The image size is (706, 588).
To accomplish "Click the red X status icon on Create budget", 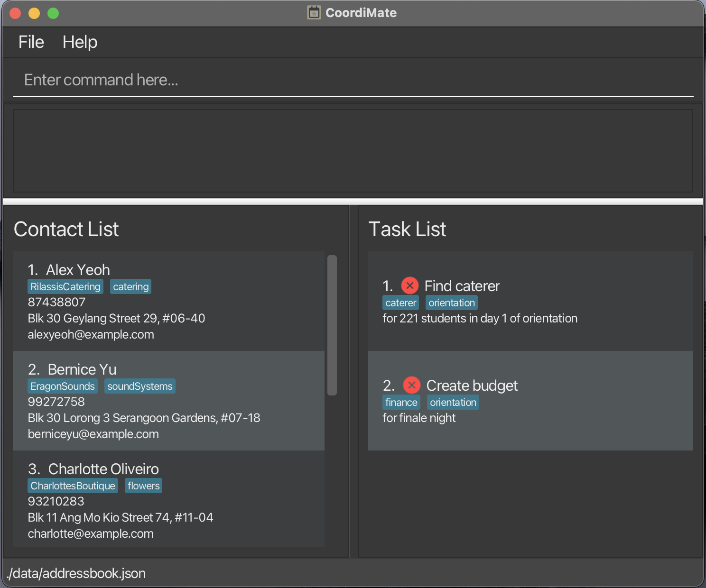I will pos(412,385).
